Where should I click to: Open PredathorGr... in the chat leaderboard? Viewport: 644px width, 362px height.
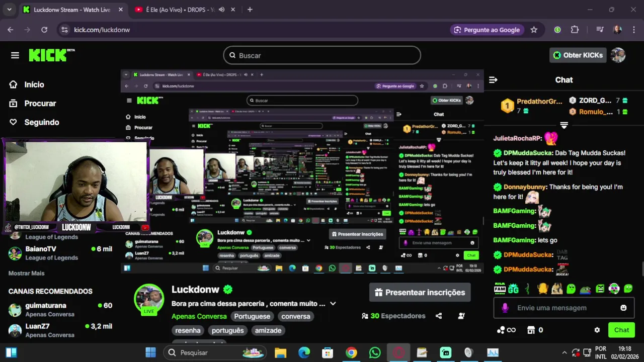(x=539, y=101)
